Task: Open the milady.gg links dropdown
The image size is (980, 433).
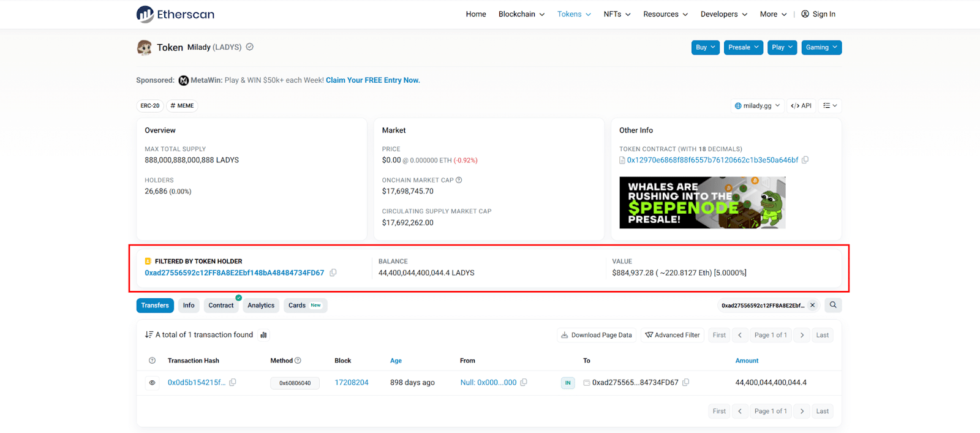Action: click(x=758, y=106)
